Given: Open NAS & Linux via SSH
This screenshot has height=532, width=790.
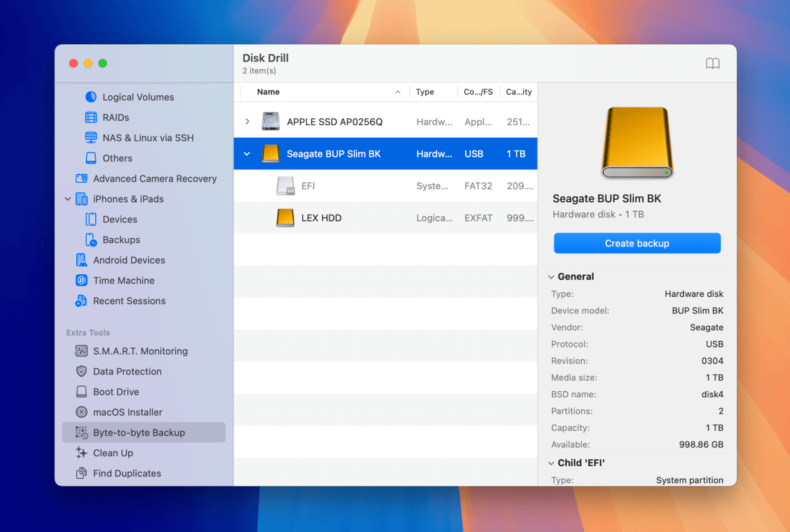Looking at the screenshot, I should coord(148,138).
